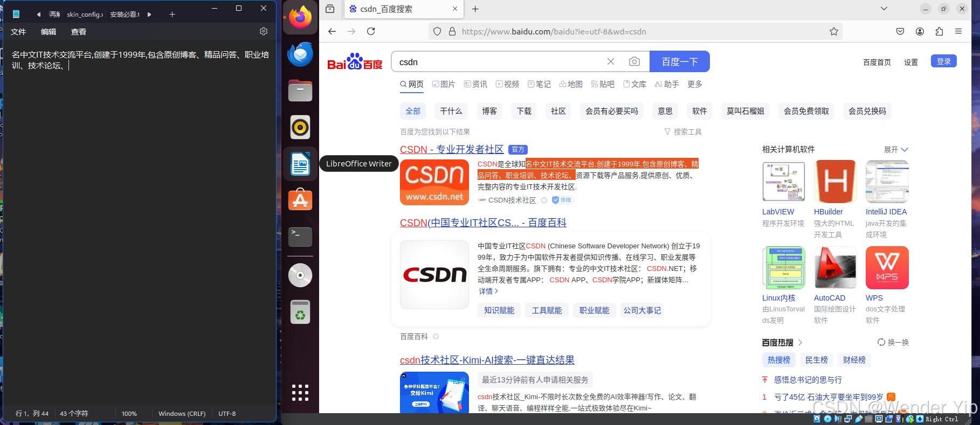Open Firefox account icon
The image size is (980, 425).
point(920,31)
